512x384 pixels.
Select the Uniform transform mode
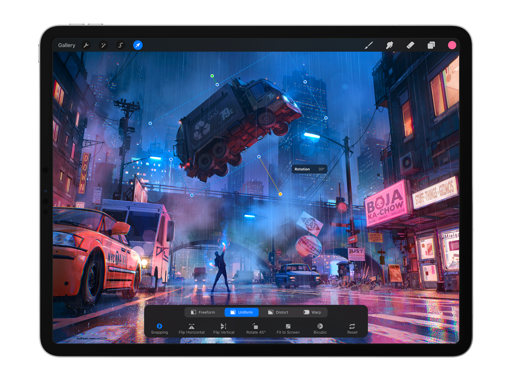(x=242, y=312)
